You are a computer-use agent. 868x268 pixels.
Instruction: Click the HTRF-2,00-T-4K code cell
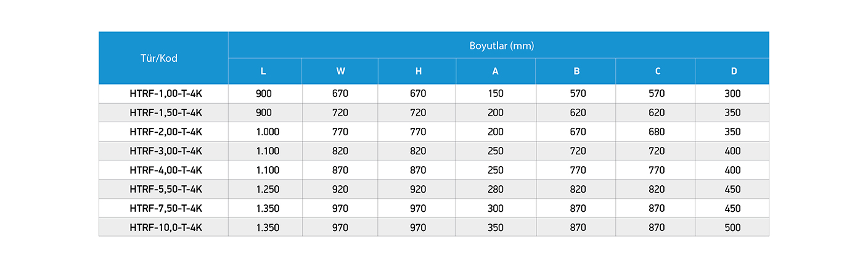(x=163, y=132)
